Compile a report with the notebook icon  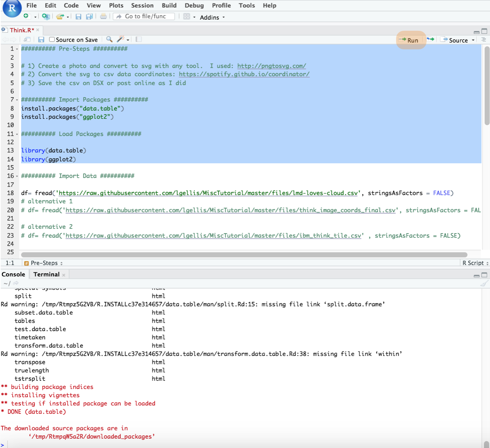pos(138,39)
